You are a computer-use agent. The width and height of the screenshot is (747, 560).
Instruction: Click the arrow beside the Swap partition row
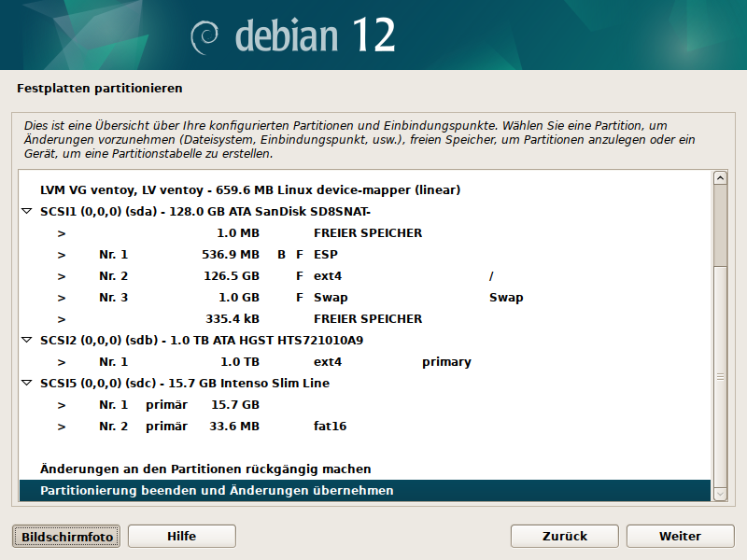(62, 298)
